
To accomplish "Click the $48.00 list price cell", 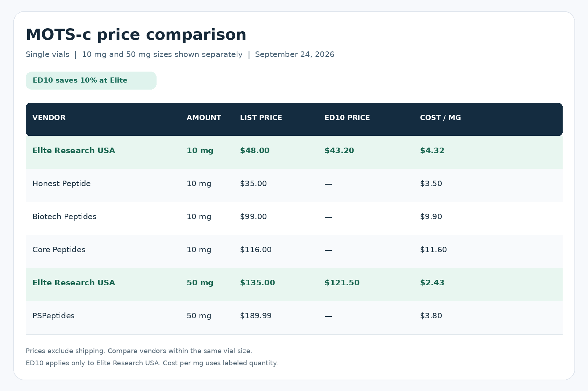I will click(255, 151).
